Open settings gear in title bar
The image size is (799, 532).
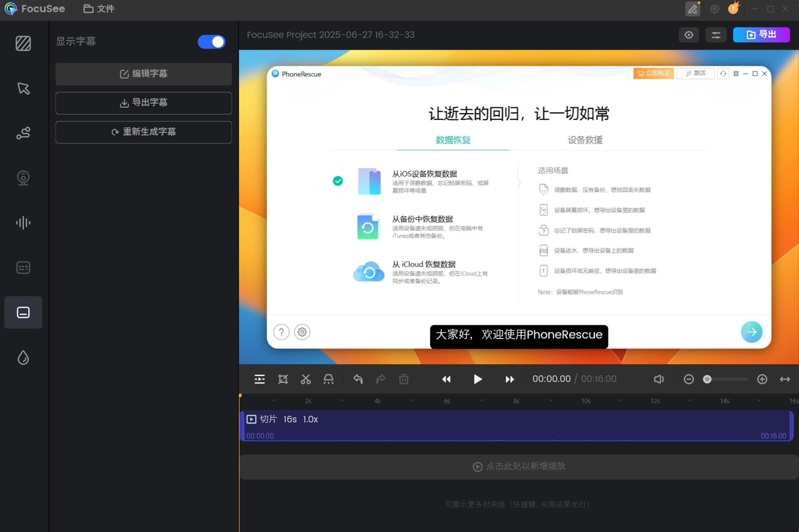pyautogui.click(x=715, y=9)
